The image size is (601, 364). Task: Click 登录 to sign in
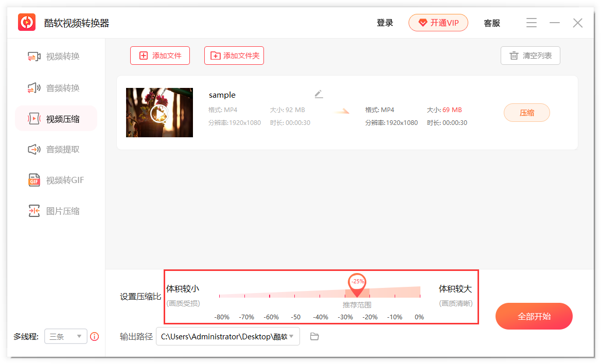pyautogui.click(x=385, y=23)
